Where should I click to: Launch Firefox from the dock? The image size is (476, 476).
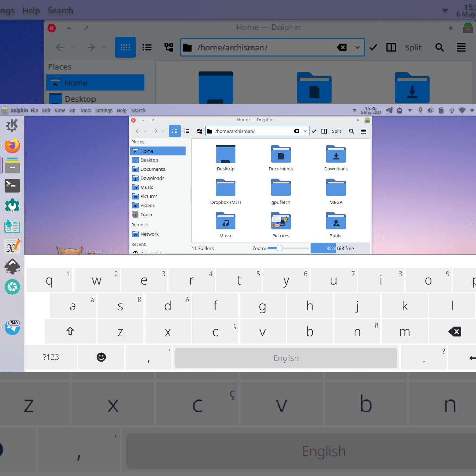[x=12, y=146]
